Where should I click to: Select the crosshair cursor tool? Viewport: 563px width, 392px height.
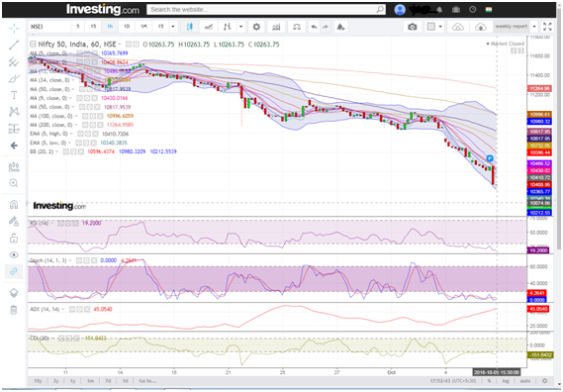14,28
